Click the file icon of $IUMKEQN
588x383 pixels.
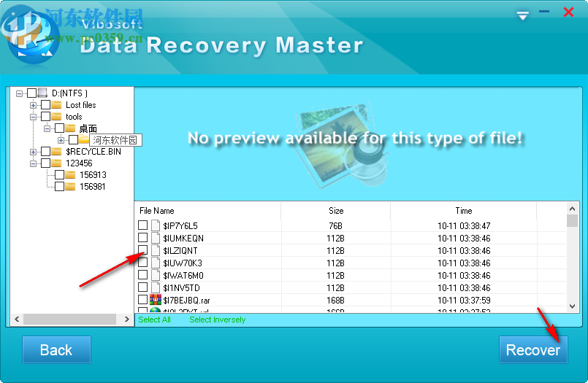(x=156, y=238)
